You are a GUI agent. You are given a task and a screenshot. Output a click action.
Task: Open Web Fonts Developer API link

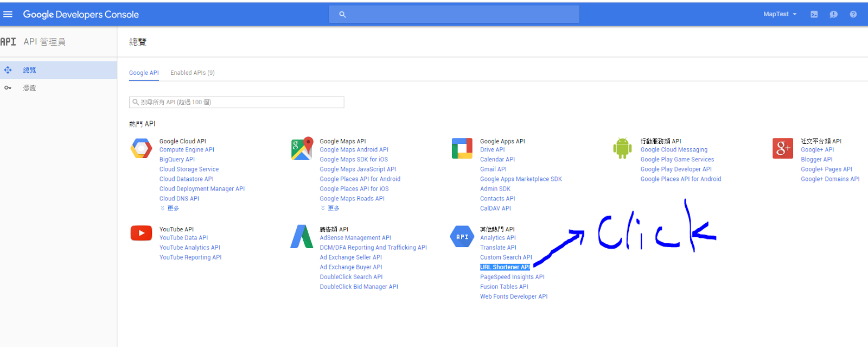[514, 296]
